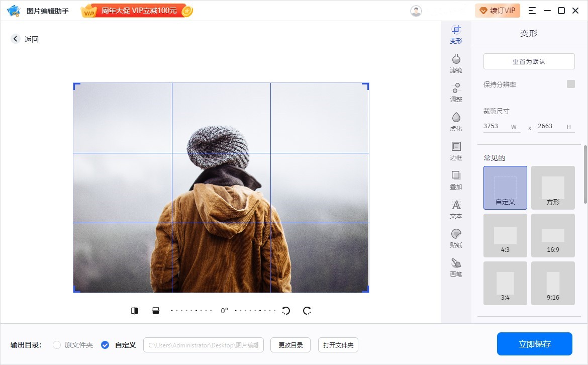Screen dimensions: 588x365
Task: Choose the 16:9 crop preset
Action: (x=553, y=236)
